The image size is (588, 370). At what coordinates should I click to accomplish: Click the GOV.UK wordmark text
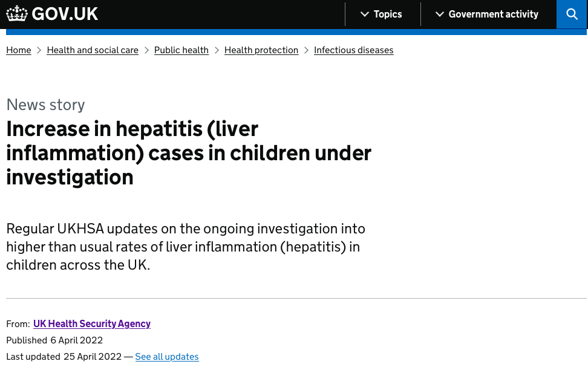click(x=65, y=14)
